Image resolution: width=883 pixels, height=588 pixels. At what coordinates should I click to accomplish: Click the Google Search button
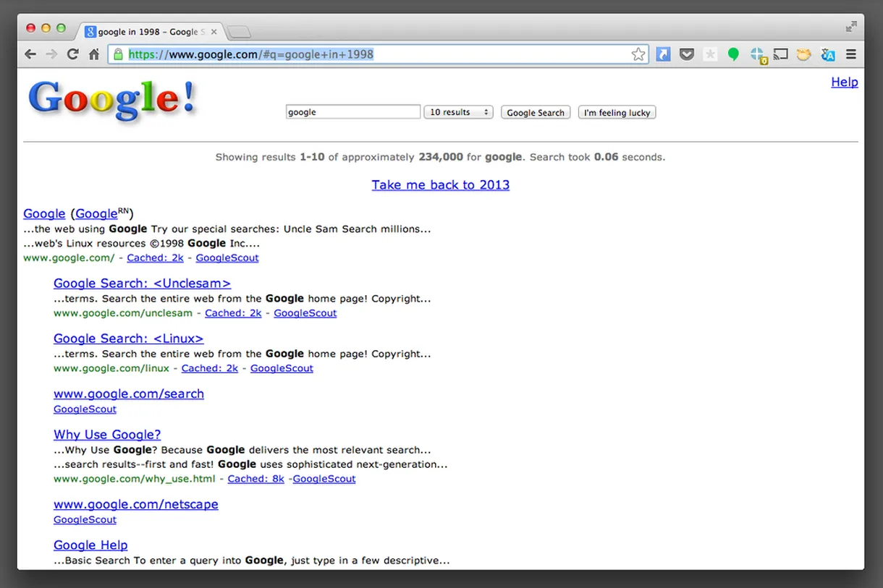tap(536, 112)
